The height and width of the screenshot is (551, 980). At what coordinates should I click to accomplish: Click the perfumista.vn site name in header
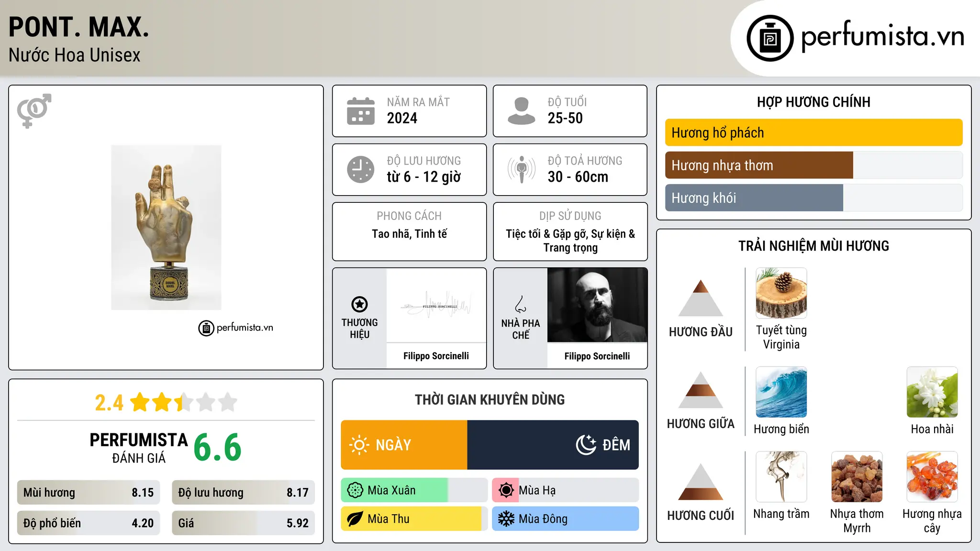click(882, 36)
